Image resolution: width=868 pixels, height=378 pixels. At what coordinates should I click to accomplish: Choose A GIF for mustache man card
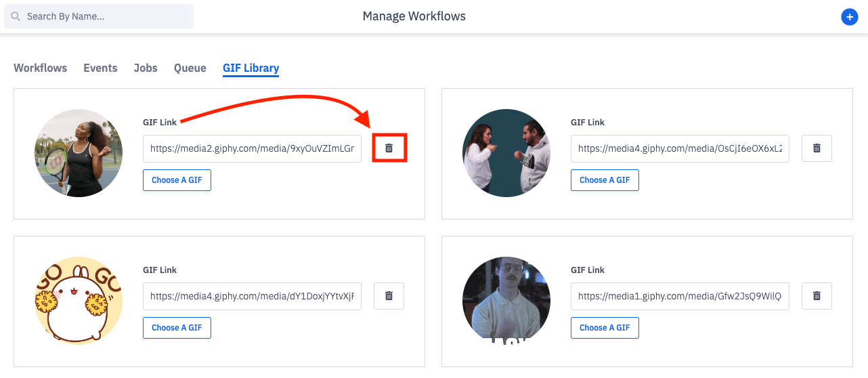(x=605, y=328)
